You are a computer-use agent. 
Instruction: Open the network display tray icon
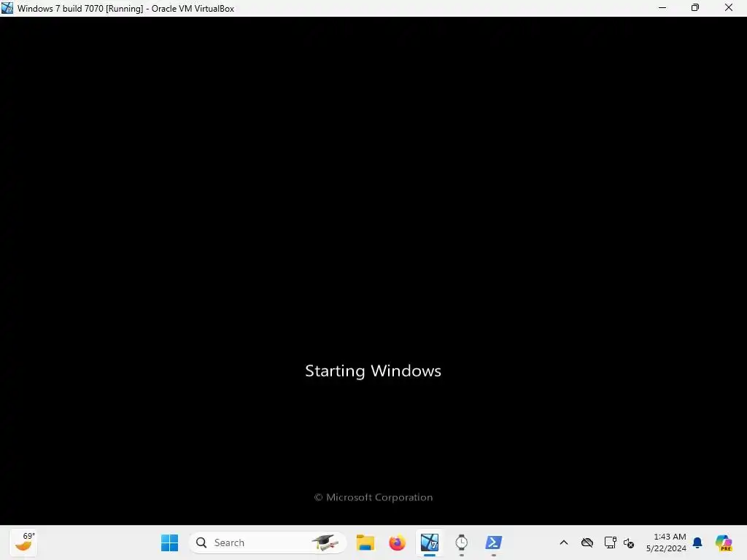coord(610,542)
